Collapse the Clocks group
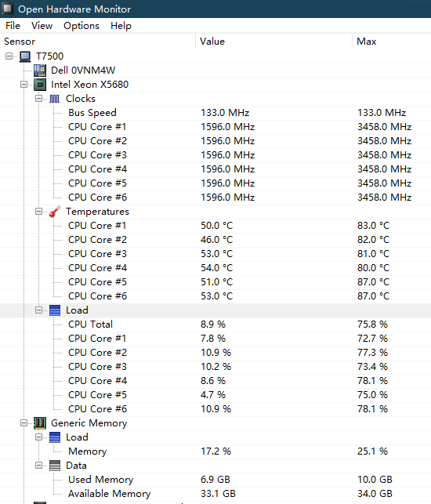Screen dimensions: 431x504 click(x=38, y=99)
